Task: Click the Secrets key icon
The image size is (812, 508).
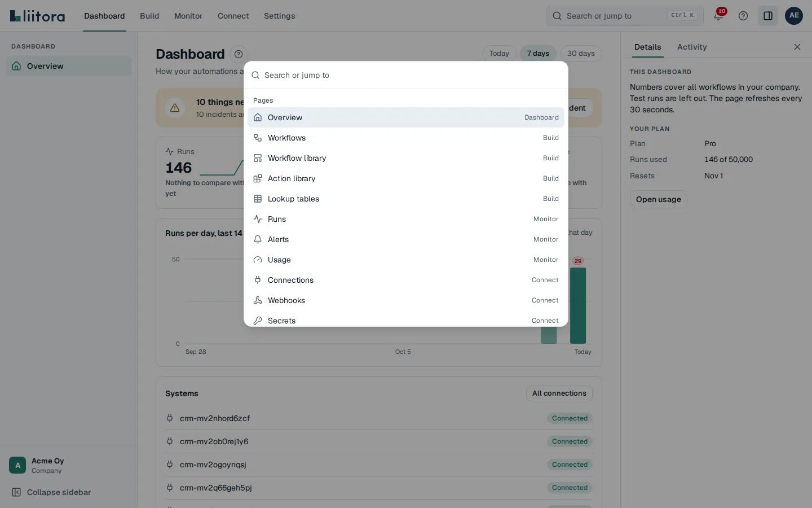Action: coord(258,321)
